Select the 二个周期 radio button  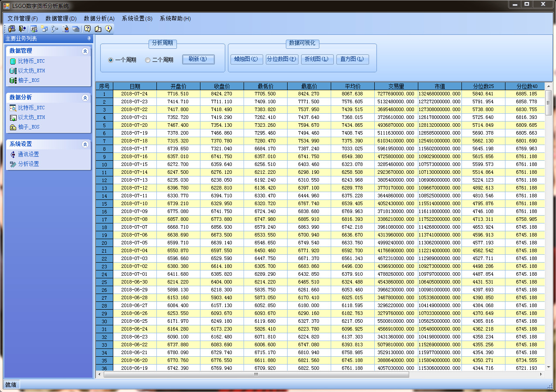click(x=148, y=60)
